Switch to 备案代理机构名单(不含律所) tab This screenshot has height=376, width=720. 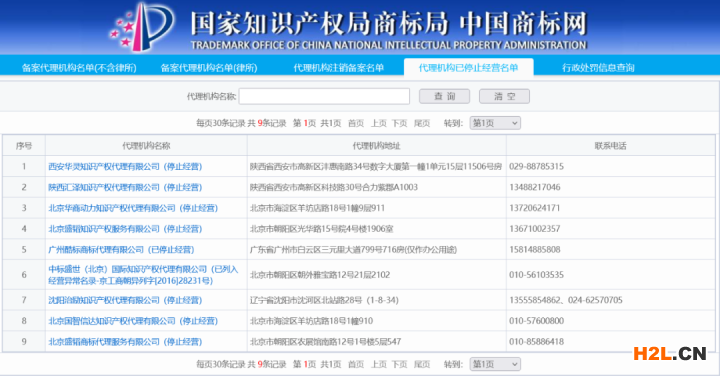[x=79, y=68]
